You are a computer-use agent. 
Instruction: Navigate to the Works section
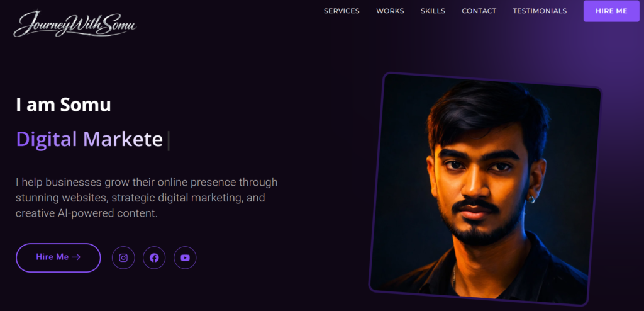click(390, 11)
